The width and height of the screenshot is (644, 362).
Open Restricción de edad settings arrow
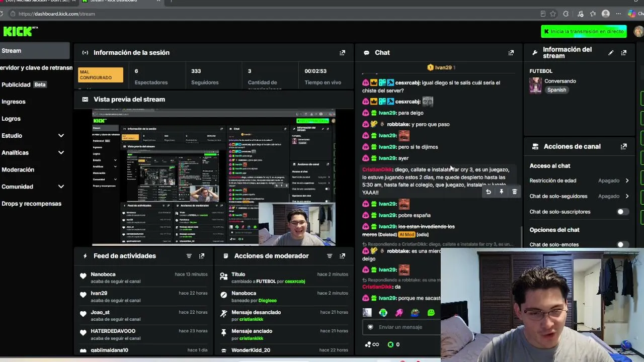click(x=627, y=180)
